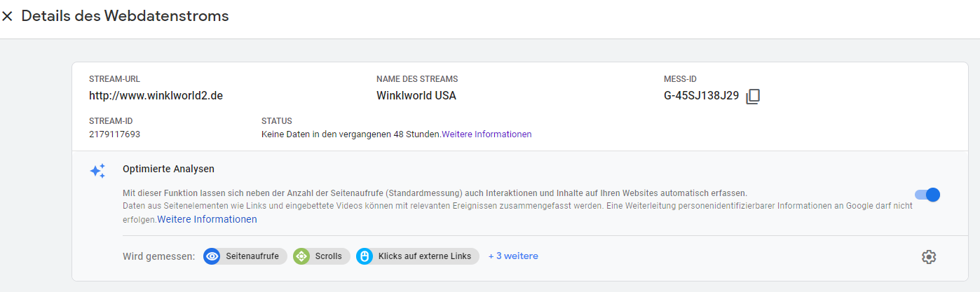Open enhanced measurement settings gear
This screenshot has height=292, width=980.
(929, 257)
